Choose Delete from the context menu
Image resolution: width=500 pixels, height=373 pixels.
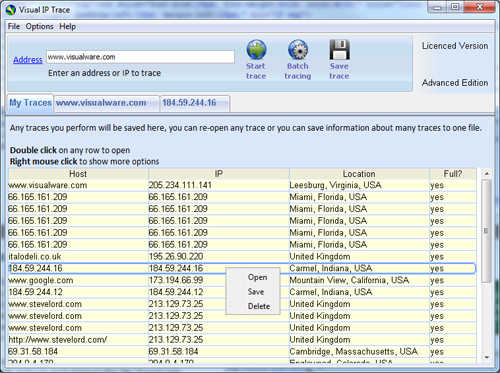pyautogui.click(x=259, y=306)
